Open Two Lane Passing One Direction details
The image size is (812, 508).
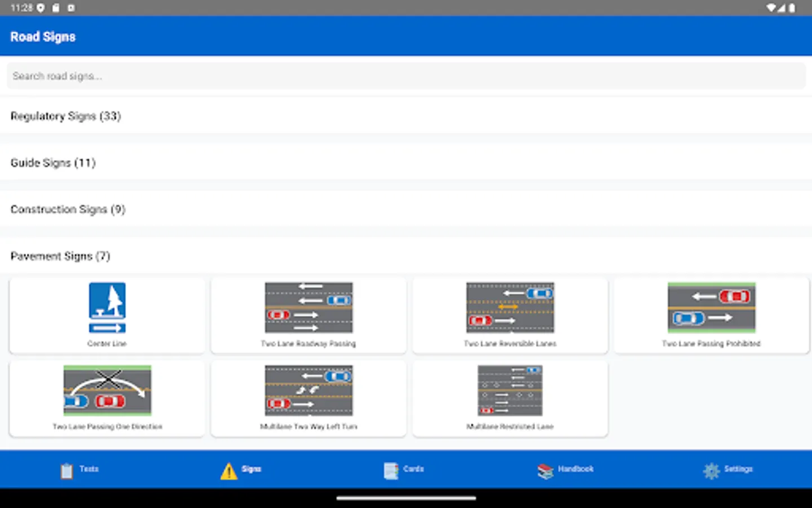coord(107,398)
